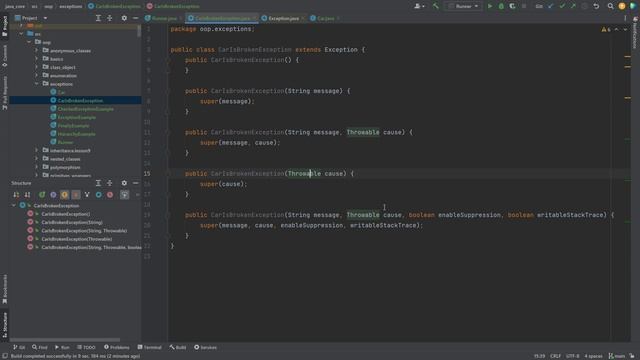Viewport: 640px width, 360px height.
Task: Open the Problems tool window
Action: (x=117, y=347)
